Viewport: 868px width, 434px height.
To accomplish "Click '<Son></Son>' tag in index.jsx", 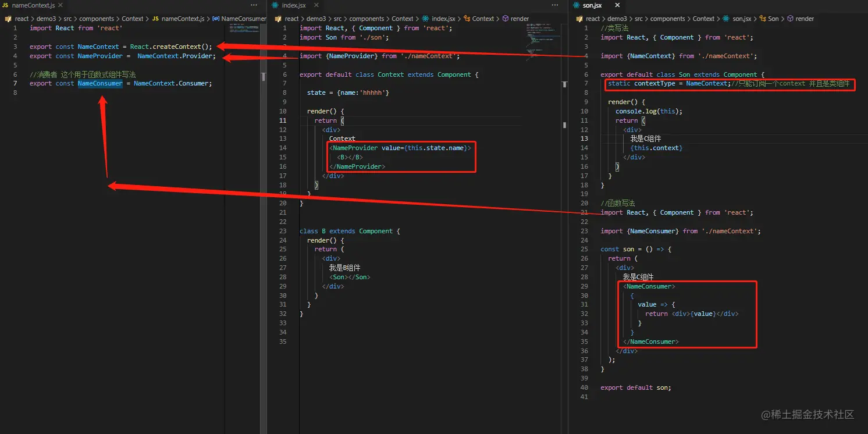I will pos(350,277).
